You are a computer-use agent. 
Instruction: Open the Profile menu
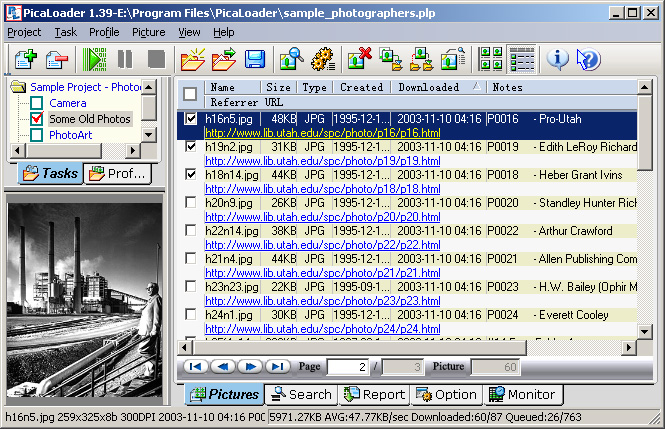104,32
